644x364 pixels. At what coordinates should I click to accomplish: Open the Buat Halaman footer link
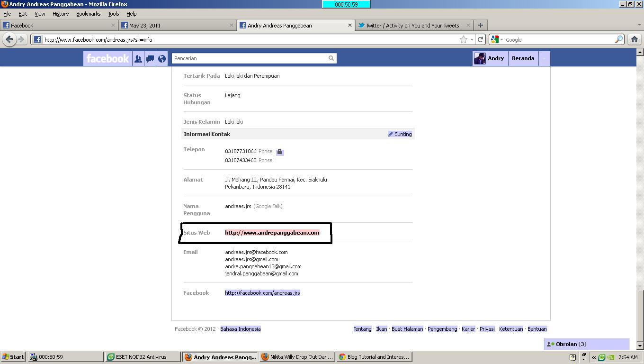(x=407, y=329)
